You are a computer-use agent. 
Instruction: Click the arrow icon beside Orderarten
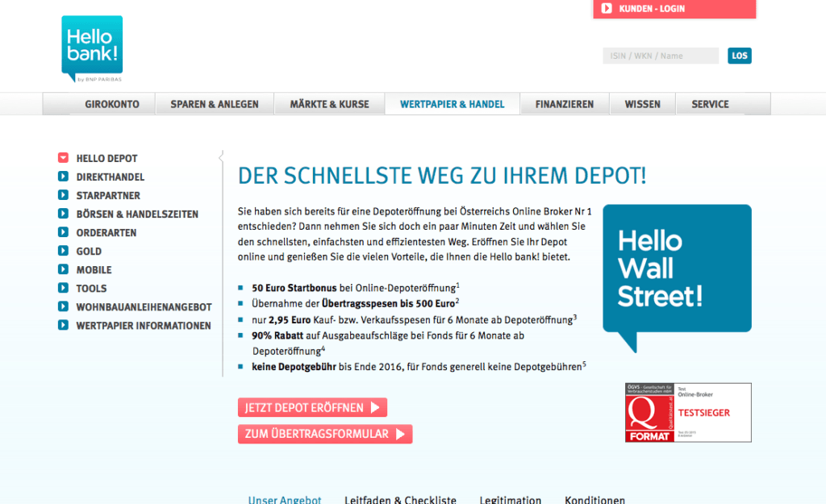(x=63, y=231)
